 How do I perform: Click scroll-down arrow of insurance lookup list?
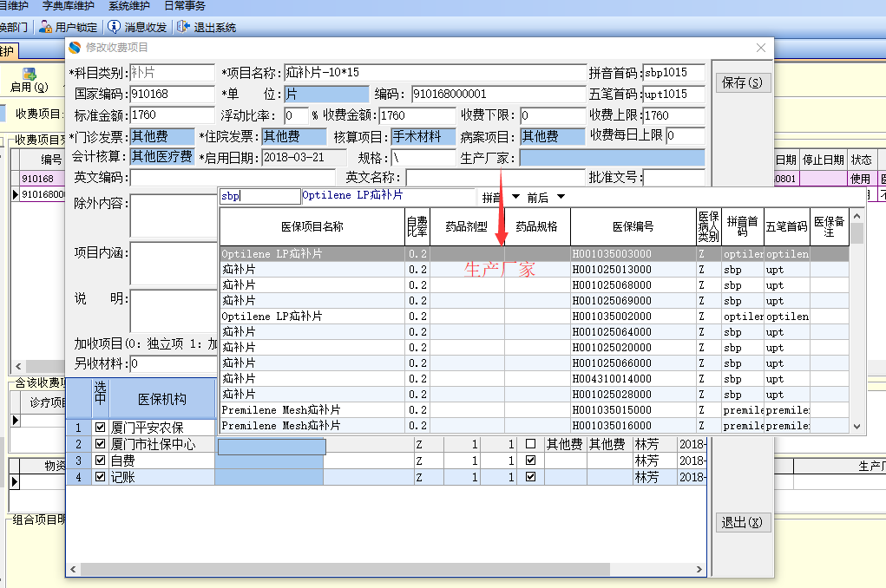[x=857, y=427]
